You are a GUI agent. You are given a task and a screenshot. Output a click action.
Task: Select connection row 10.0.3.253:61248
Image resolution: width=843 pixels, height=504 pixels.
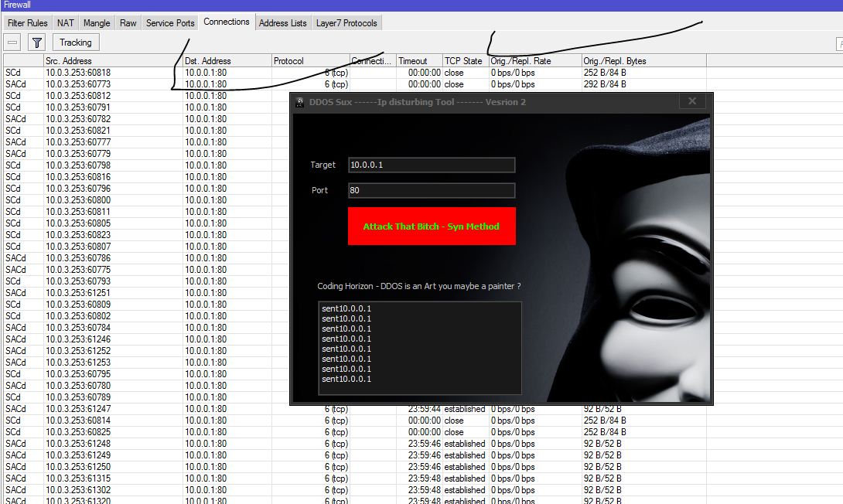[355, 444]
